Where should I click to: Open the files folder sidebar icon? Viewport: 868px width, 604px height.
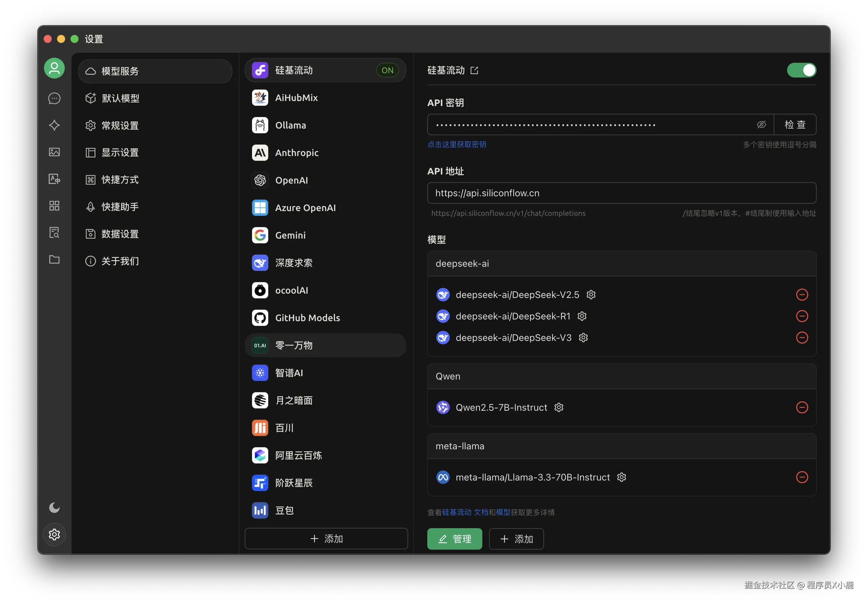pyautogui.click(x=54, y=259)
